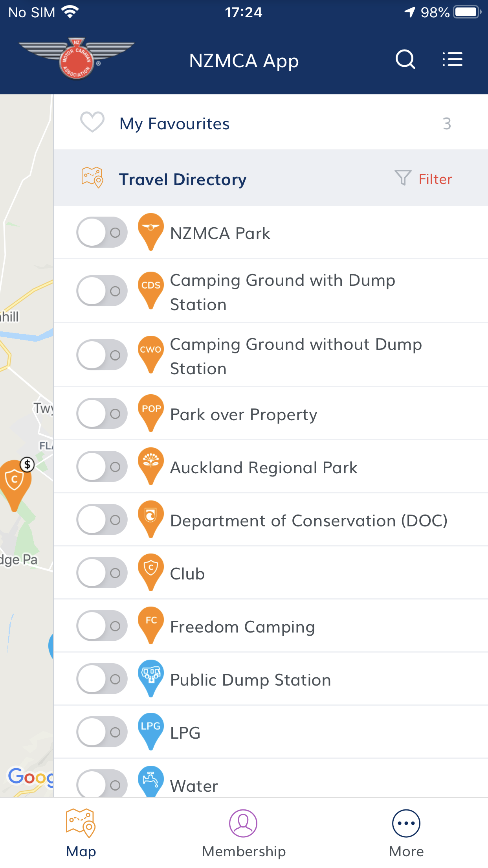Tap the heart icon beside My Favourites
This screenshot has height=868, width=488.
click(x=92, y=122)
